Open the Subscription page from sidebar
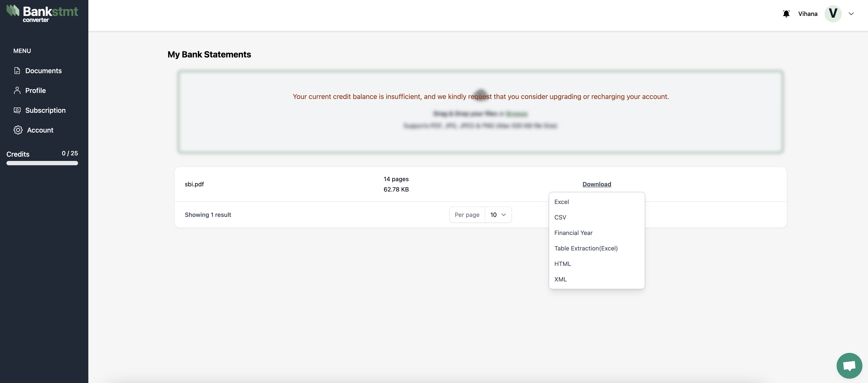This screenshot has height=383, width=868. 46,110
